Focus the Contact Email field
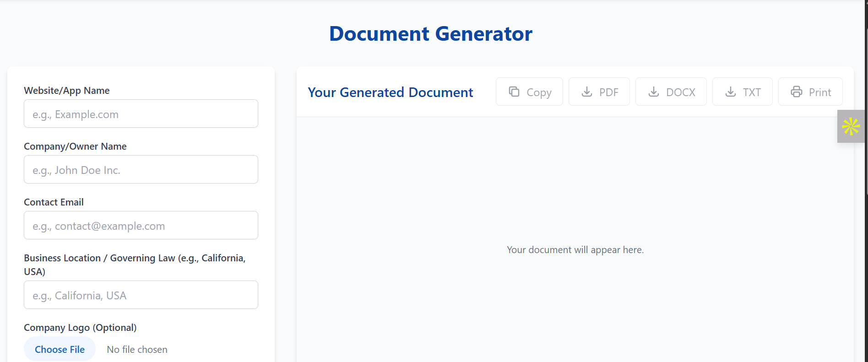Image resolution: width=868 pixels, height=362 pixels. pos(141,225)
